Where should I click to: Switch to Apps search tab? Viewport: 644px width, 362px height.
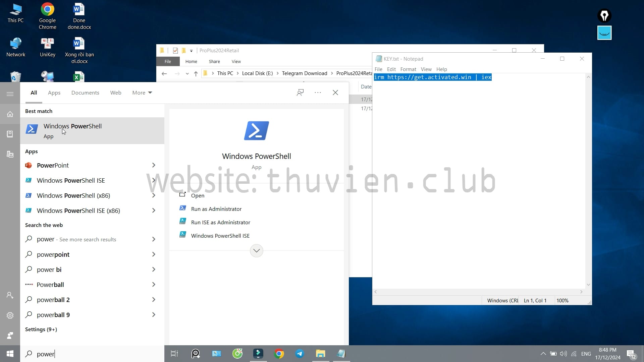[x=54, y=93]
